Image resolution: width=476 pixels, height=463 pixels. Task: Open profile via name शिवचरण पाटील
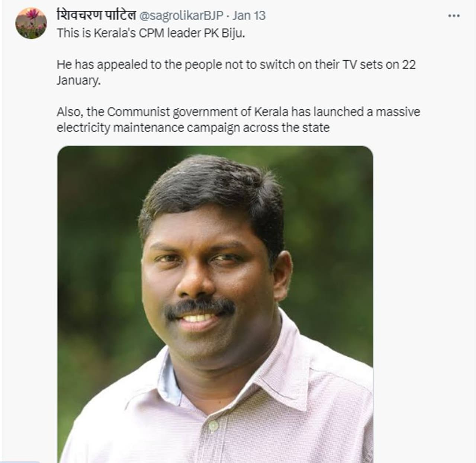click(x=96, y=15)
